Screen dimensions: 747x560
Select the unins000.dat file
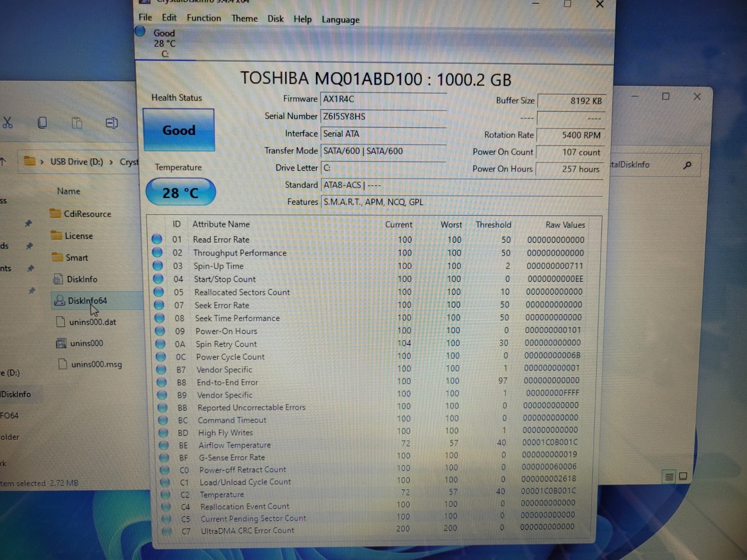(86, 322)
